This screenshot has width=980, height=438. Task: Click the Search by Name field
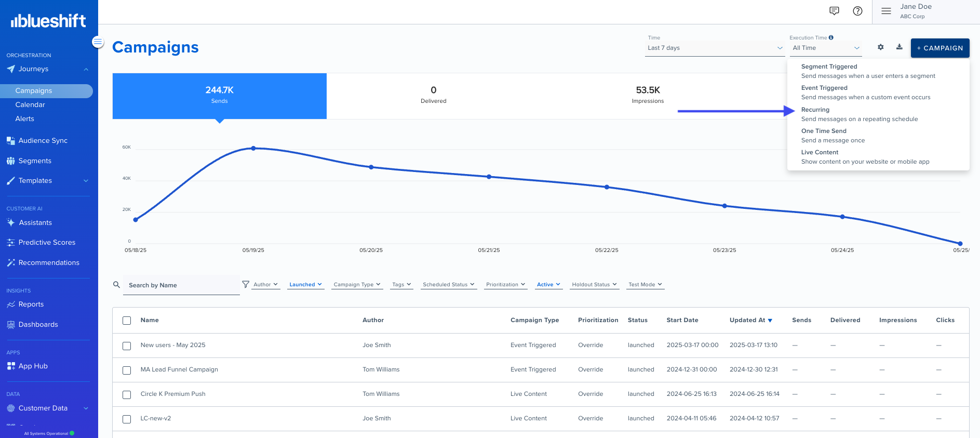point(181,285)
